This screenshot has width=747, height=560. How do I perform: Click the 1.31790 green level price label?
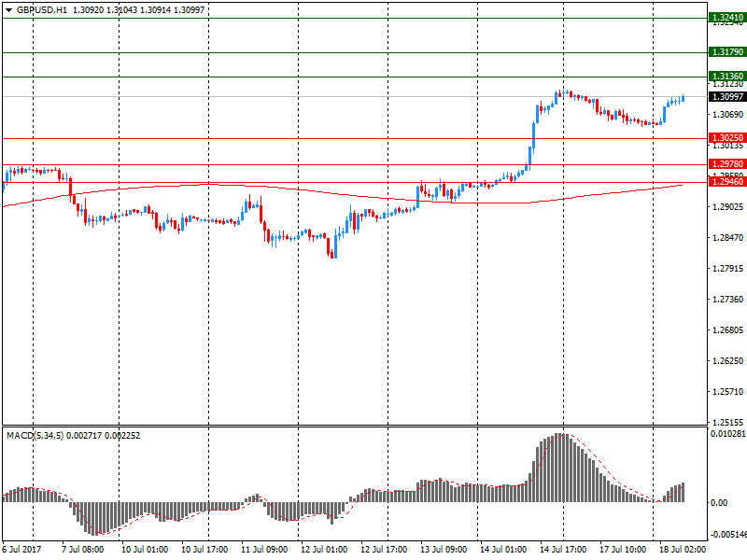tap(727, 52)
